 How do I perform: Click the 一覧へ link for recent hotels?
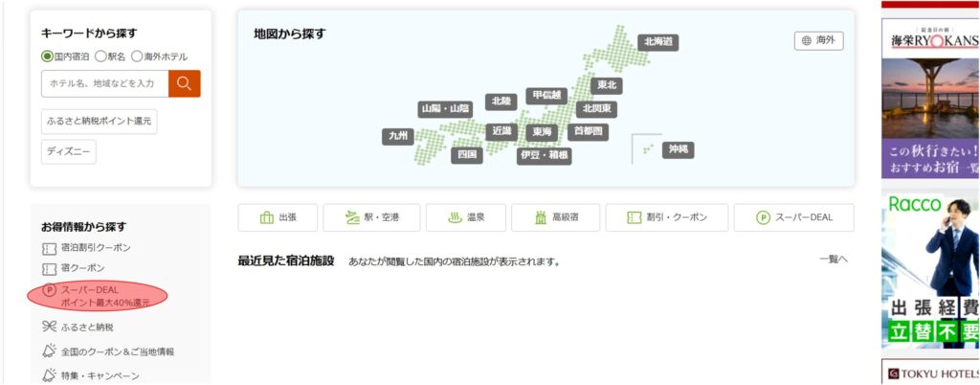pos(833,260)
